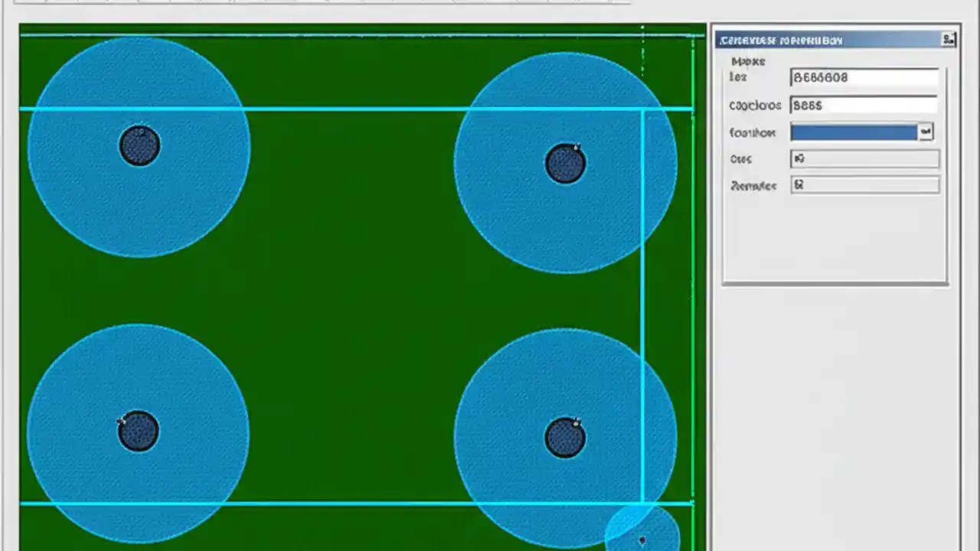Image resolution: width=980 pixels, height=551 pixels.
Task: Select the bottom-left circular pad
Action: click(x=138, y=430)
